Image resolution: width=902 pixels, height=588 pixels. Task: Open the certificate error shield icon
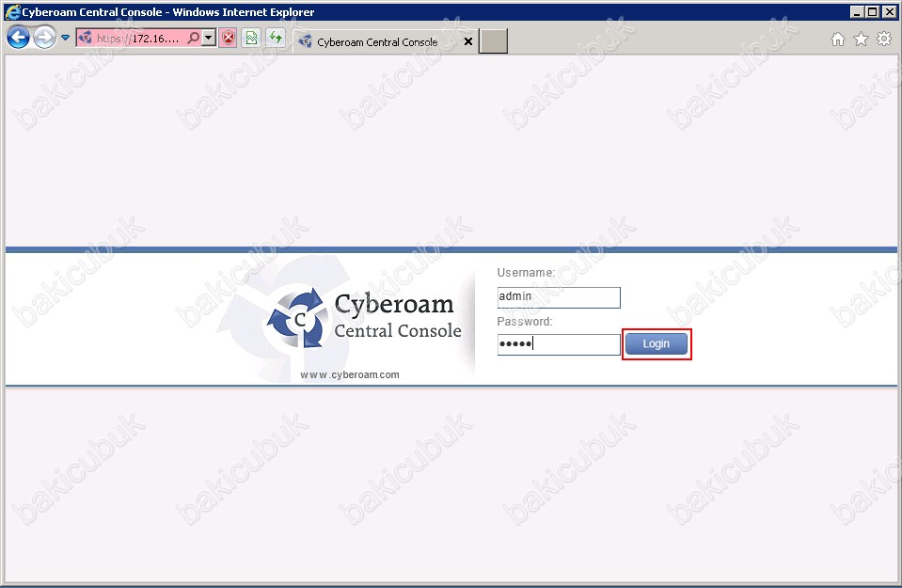point(229,39)
